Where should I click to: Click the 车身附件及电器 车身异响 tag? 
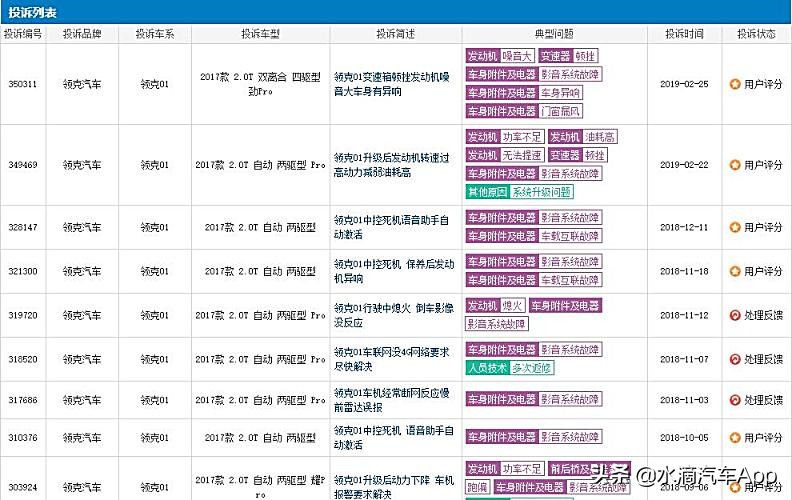click(x=524, y=93)
